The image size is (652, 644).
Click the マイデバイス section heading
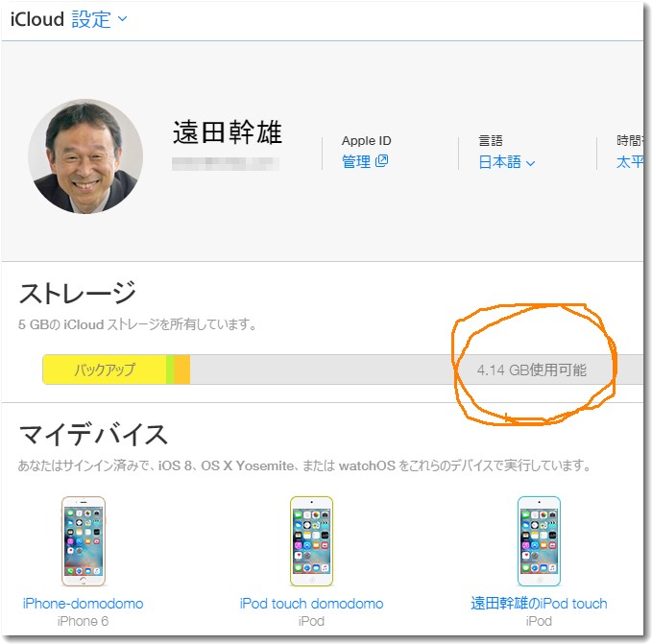[93, 435]
